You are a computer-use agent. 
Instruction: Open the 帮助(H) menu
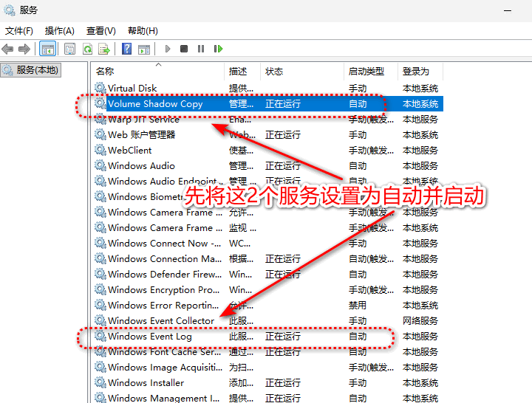(143, 31)
